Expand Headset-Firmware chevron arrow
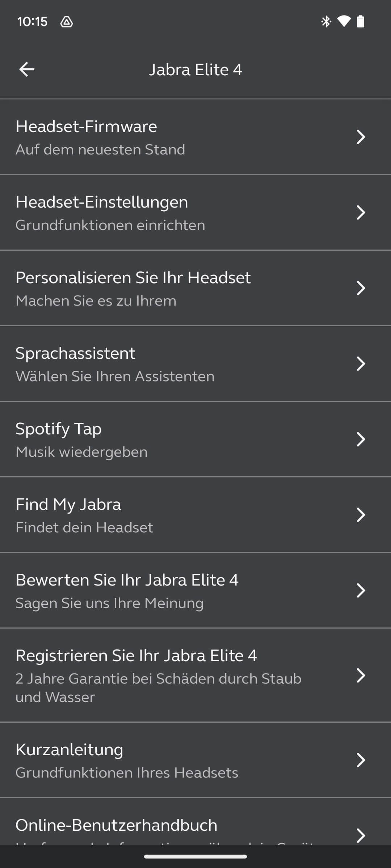This screenshot has height=868, width=391. pos(361,137)
